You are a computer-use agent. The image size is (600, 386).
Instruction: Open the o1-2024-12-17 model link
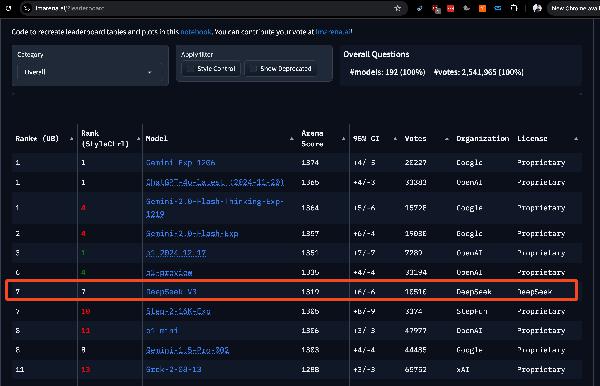176,253
